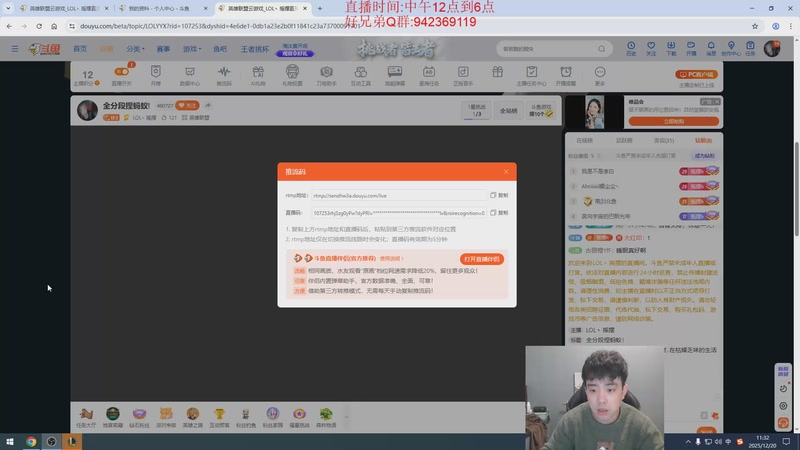
Task: Open OBS Studio from the taskbar
Action: coord(52,441)
